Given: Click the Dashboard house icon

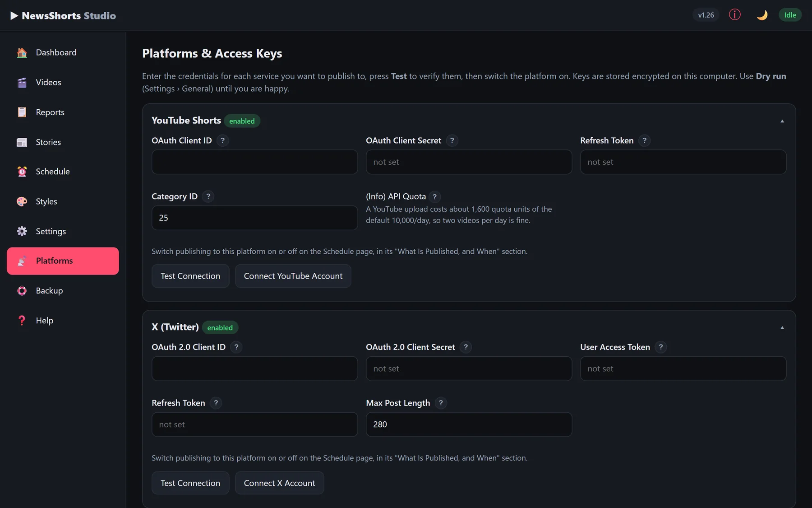Looking at the screenshot, I should point(22,52).
